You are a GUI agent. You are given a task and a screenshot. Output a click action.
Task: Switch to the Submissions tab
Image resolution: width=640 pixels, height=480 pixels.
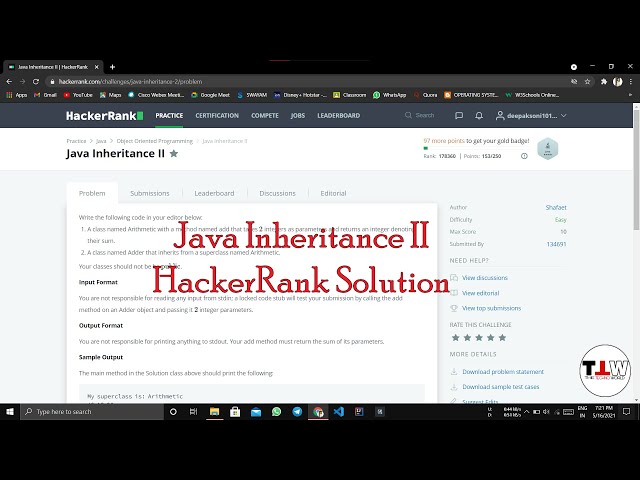pyautogui.click(x=150, y=193)
